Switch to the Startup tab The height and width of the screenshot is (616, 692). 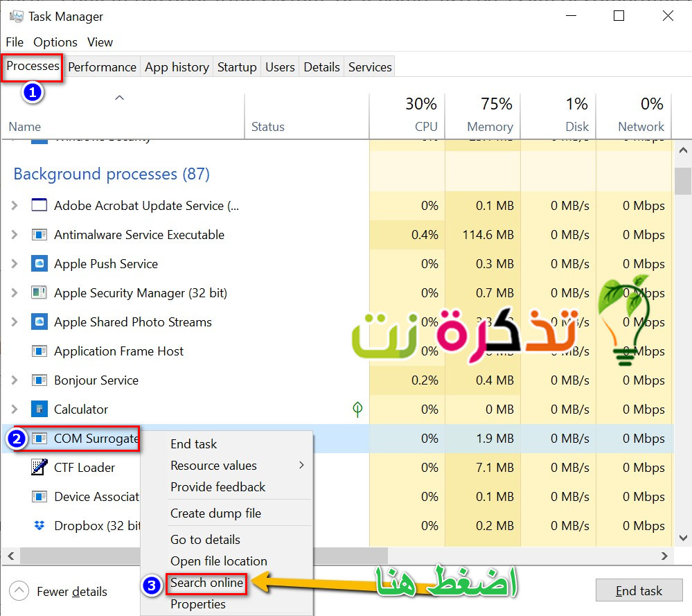237,67
